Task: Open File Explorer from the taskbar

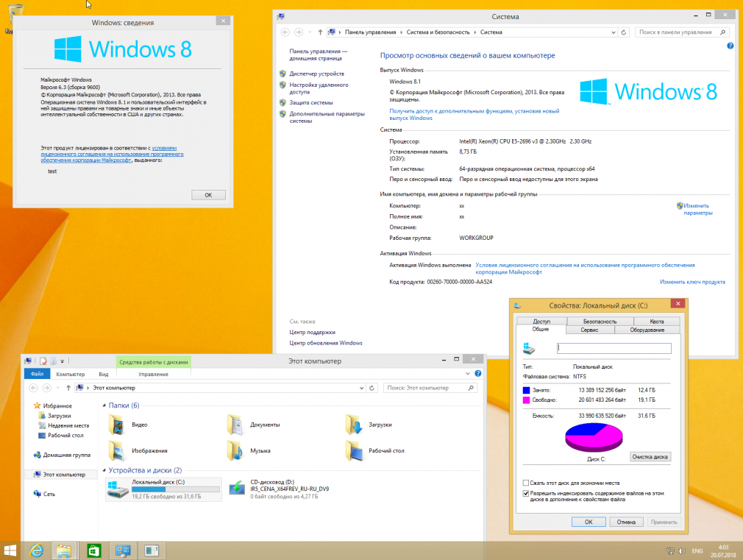Action: (x=64, y=550)
